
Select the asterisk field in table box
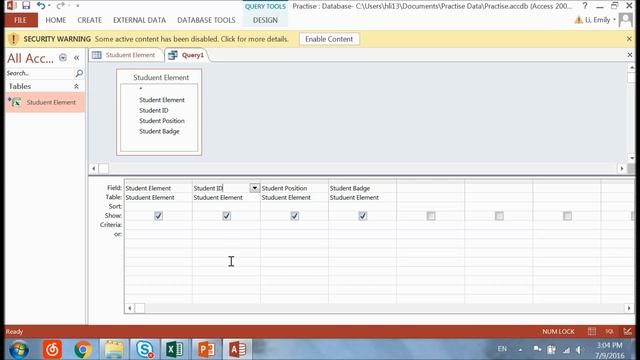tap(141, 89)
